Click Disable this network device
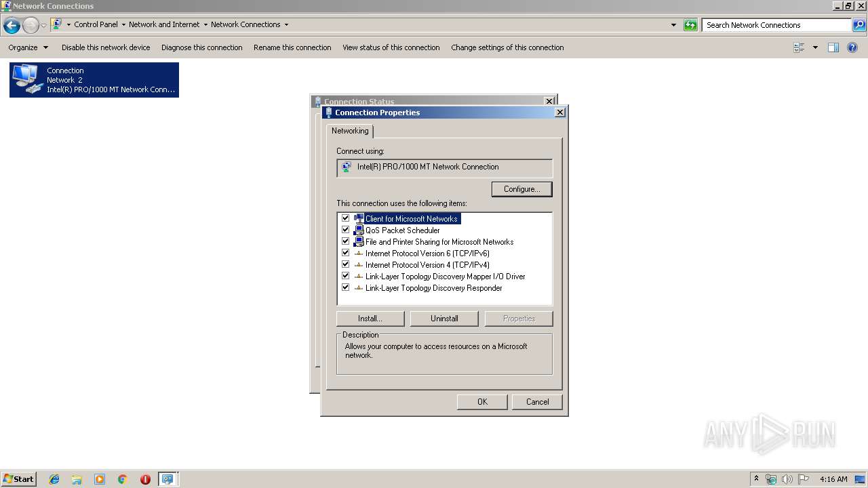 pyautogui.click(x=106, y=47)
